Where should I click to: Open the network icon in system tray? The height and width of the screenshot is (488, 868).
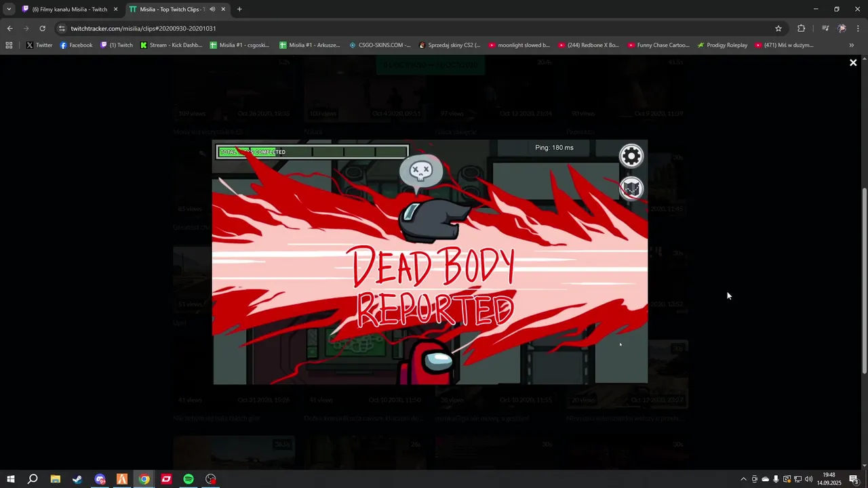[797, 479]
